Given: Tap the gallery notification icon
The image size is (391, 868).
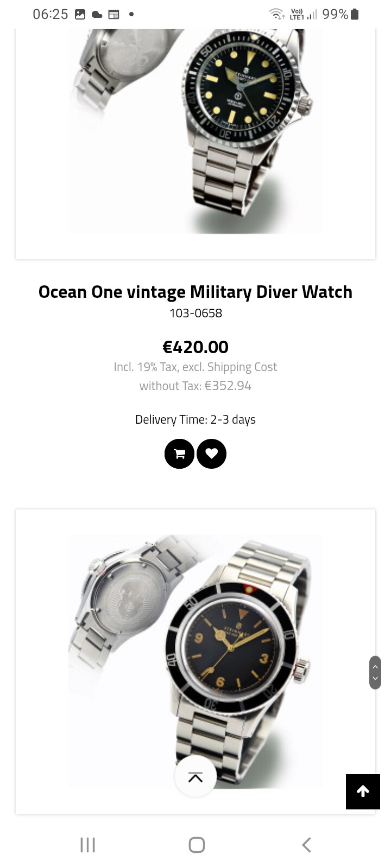Looking at the screenshot, I should (80, 15).
